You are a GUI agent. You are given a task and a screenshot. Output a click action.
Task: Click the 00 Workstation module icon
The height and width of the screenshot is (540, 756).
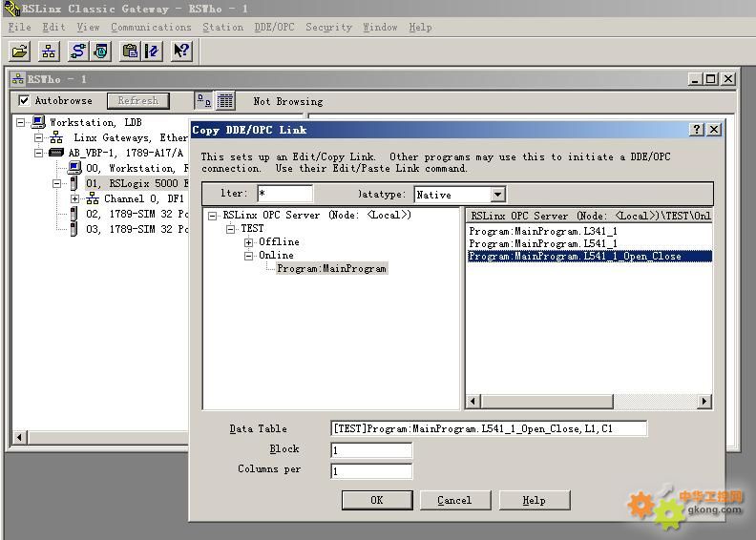pyautogui.click(x=74, y=168)
